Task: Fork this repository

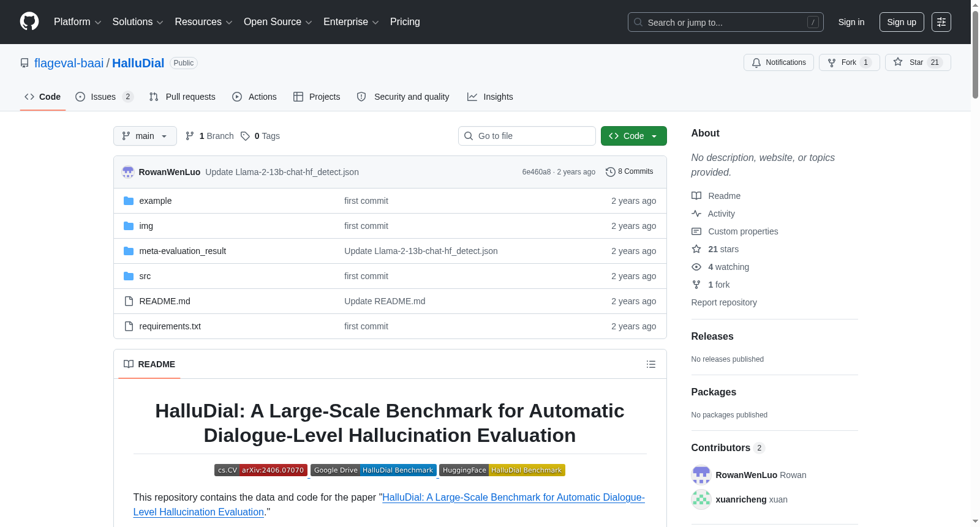Action: pos(849,62)
